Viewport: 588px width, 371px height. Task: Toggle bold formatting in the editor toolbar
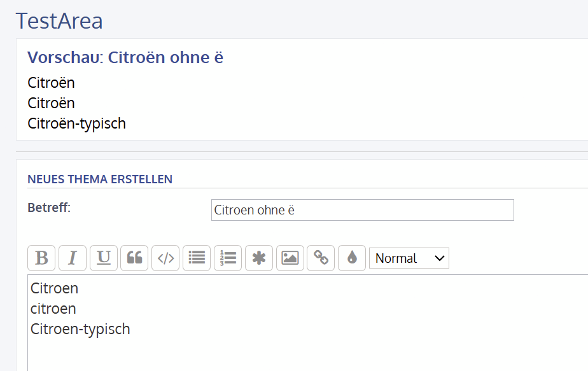click(x=41, y=258)
